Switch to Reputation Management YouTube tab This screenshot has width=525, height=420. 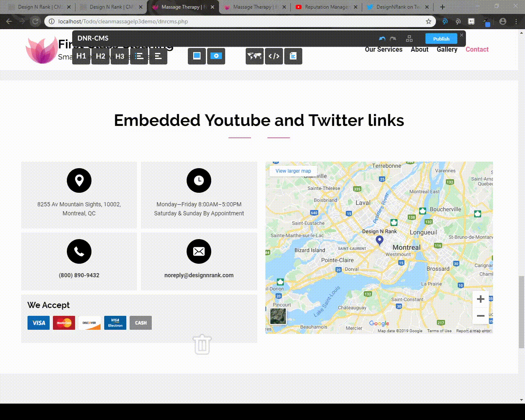[x=326, y=7]
